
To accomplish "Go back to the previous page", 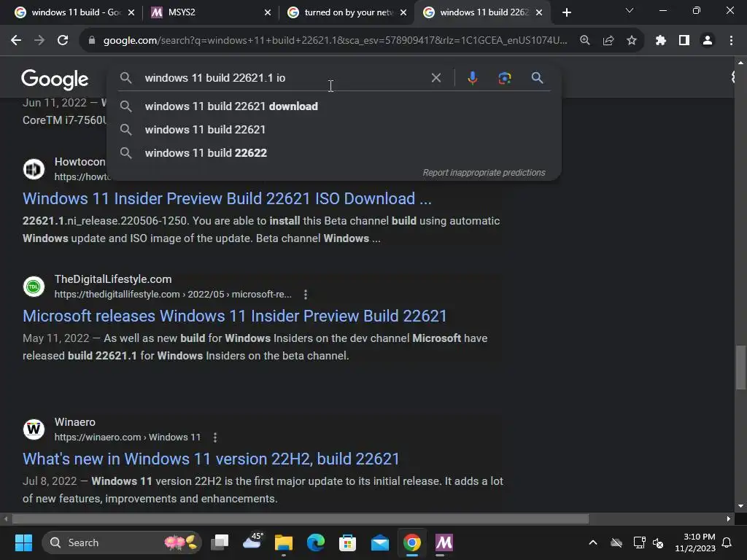I will [16, 41].
